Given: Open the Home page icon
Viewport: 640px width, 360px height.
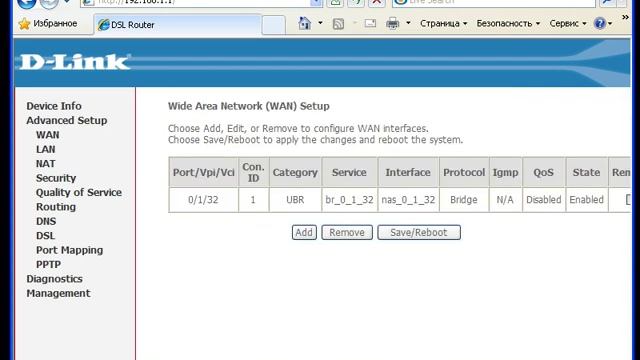Looking at the screenshot, I should (x=304, y=23).
